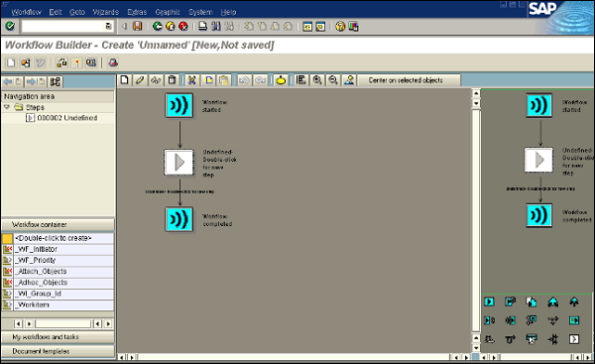
Task: Open the Extras menu
Action: tap(137, 12)
